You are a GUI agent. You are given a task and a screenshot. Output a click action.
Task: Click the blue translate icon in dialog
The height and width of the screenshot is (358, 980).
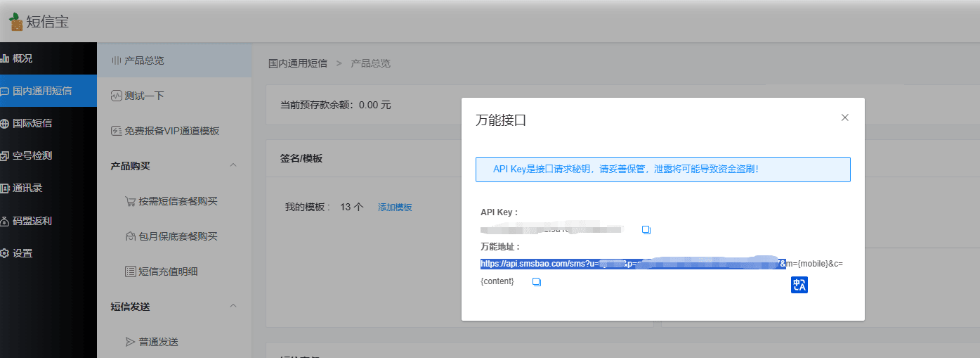pyautogui.click(x=799, y=285)
